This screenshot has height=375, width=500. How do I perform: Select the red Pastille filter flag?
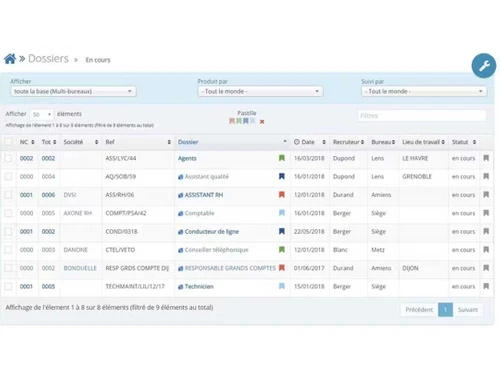tap(232, 121)
